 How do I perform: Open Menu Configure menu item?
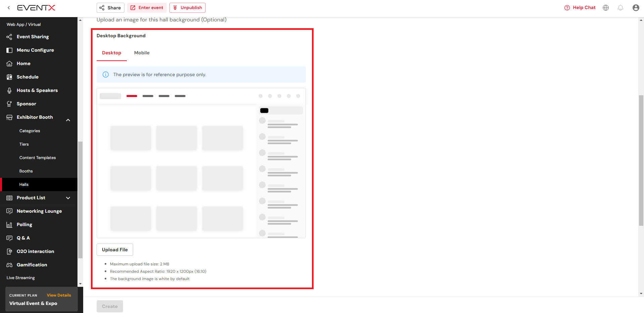point(35,50)
